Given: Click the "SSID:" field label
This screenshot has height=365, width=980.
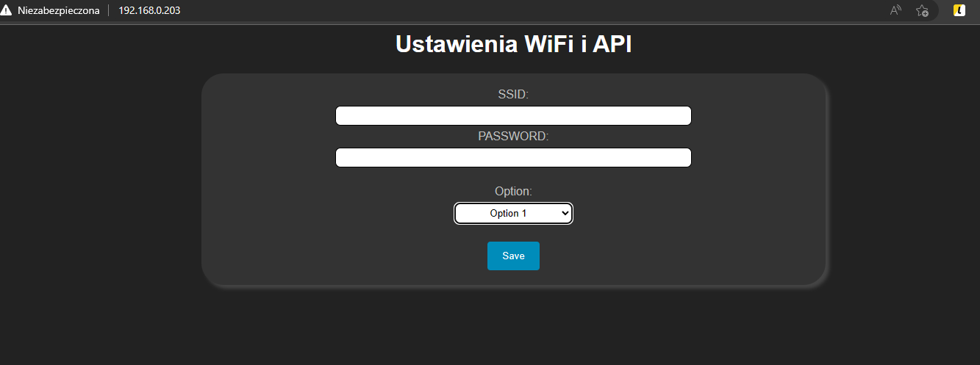Looking at the screenshot, I should 513,94.
